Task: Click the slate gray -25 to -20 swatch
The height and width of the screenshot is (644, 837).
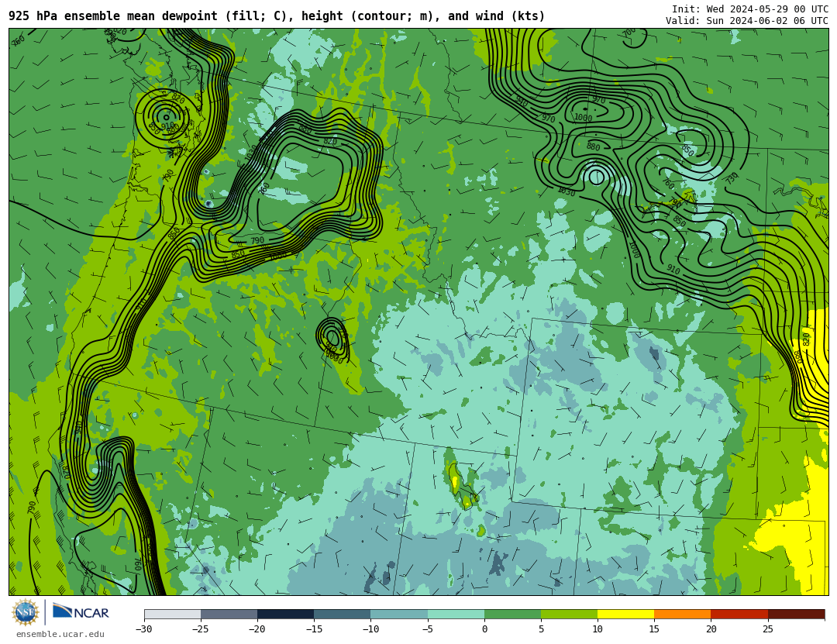Action: [229, 614]
